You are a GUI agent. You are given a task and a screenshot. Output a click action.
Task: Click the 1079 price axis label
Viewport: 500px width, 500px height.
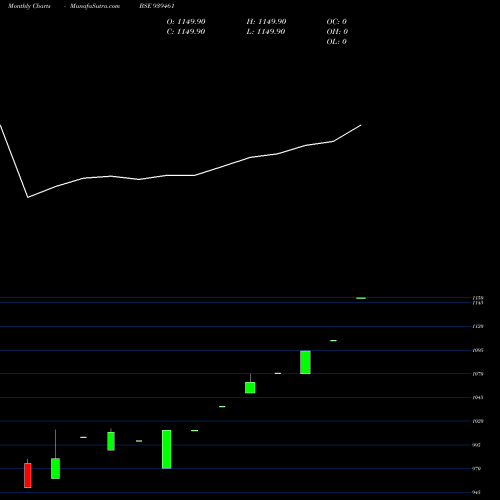point(478,374)
